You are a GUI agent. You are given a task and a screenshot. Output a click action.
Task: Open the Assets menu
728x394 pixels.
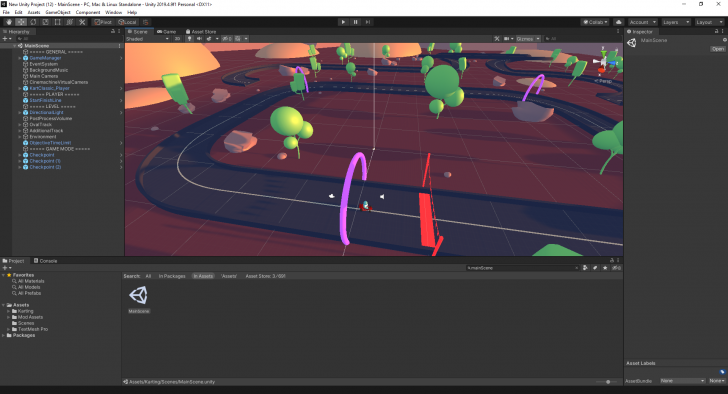pos(34,12)
